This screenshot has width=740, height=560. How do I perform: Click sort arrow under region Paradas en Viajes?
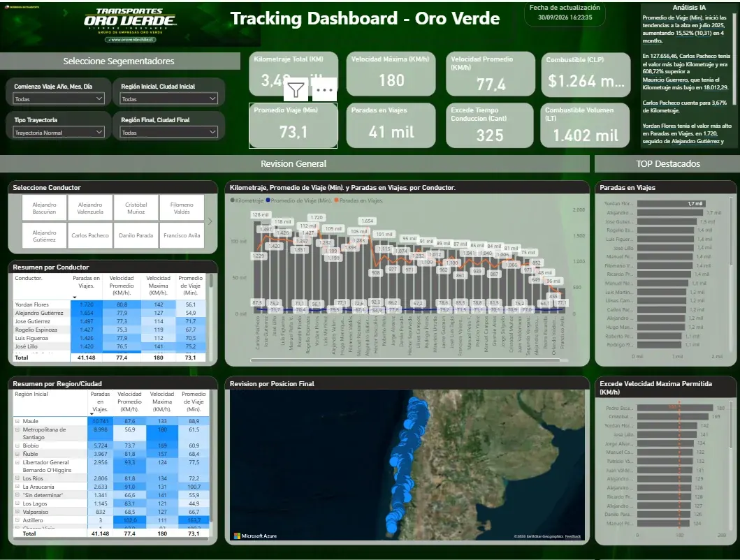[x=92, y=414]
